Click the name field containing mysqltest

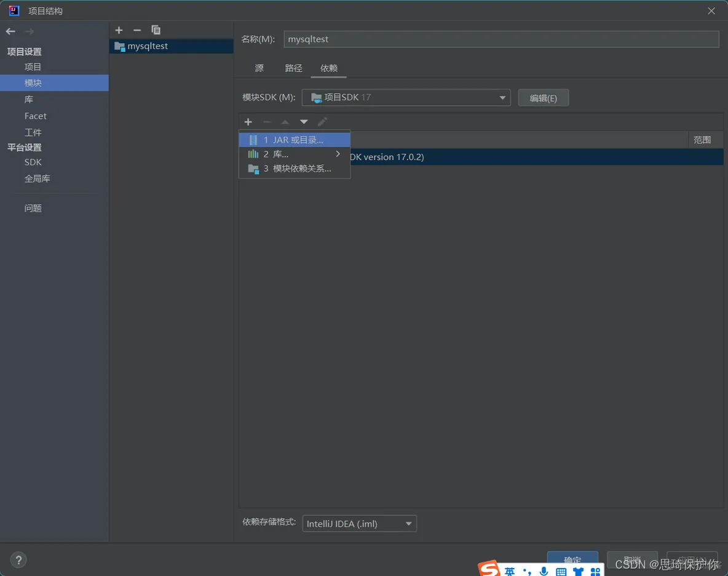(x=501, y=39)
